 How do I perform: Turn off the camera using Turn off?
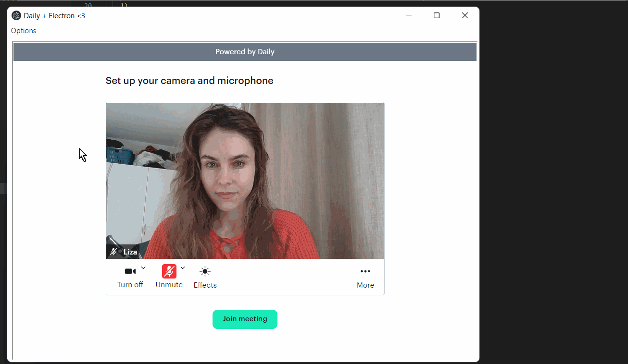pyautogui.click(x=130, y=284)
